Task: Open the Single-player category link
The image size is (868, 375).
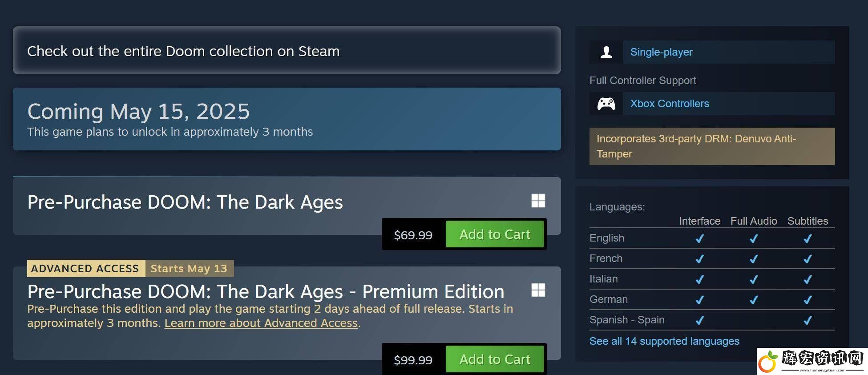Action: (661, 52)
